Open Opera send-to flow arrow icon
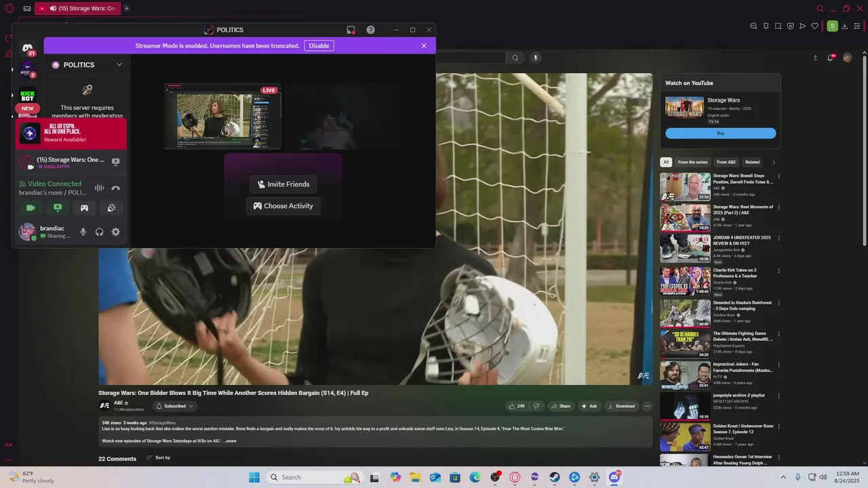This screenshot has height=488, width=868. 802,26
